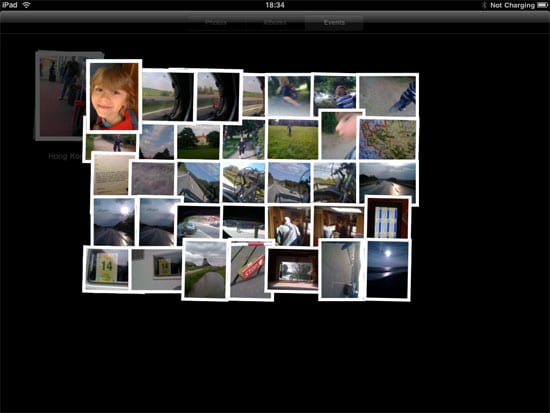Open the cloudy sky photo

[156, 142]
